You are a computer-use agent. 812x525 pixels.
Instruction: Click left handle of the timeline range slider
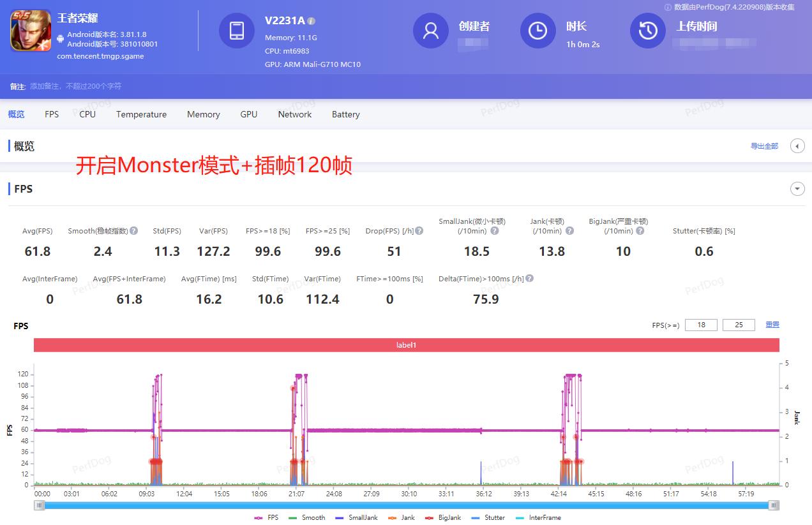(40, 505)
